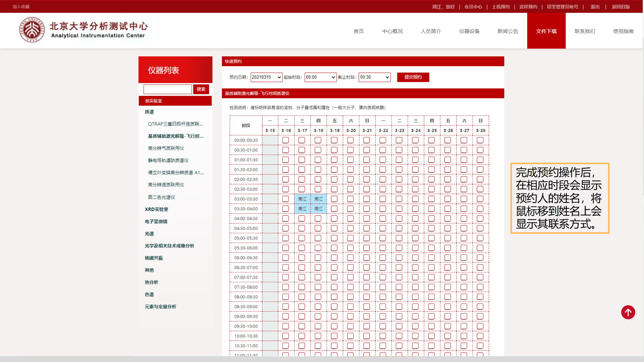Open 基质辅助激光解吸-飞行时 instrument
The image size is (644, 362).
[176, 136]
